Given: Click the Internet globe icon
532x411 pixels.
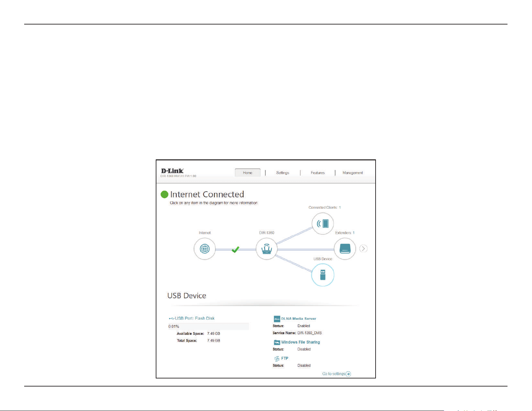Looking at the screenshot, I should pos(204,249).
